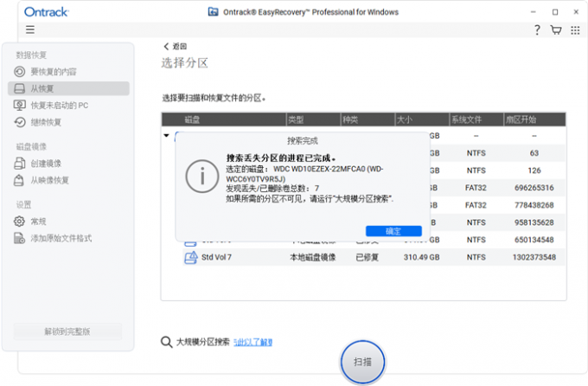Click sector start value 650134548
The width and height of the screenshot is (588, 386).
[534, 240]
